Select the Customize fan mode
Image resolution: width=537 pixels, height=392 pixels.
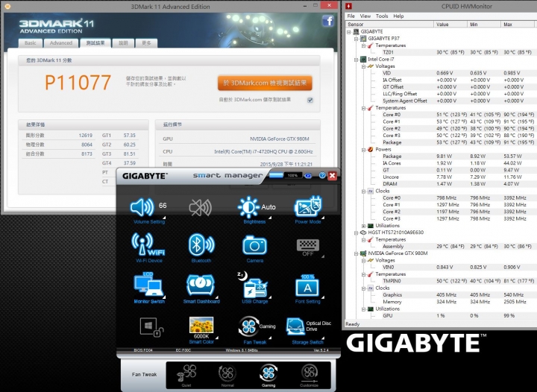pyautogui.click(x=310, y=376)
